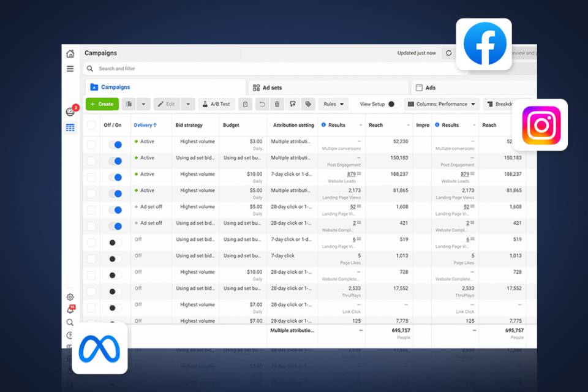This screenshot has height=392, width=588.
Task: Open the Rules dropdown
Action: point(334,104)
